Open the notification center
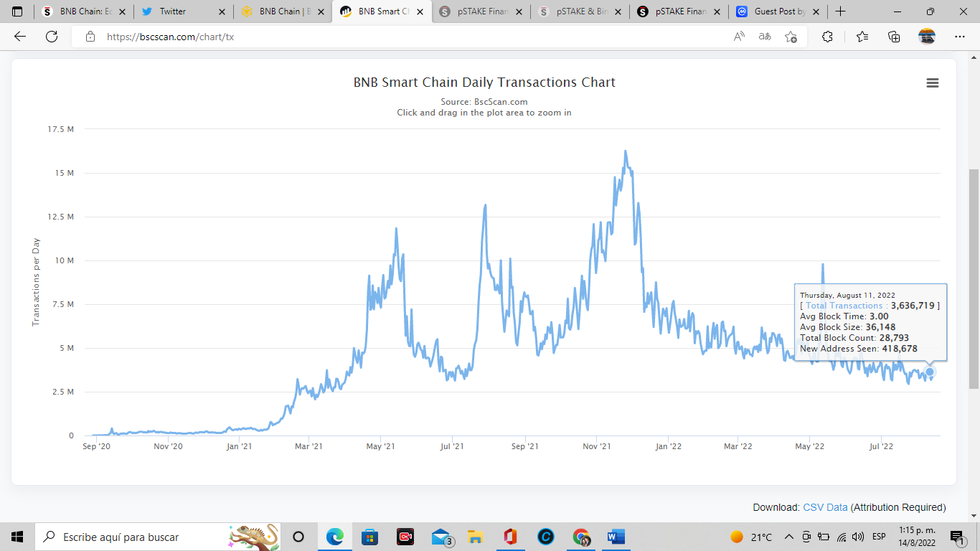Image resolution: width=980 pixels, height=551 pixels. click(958, 537)
